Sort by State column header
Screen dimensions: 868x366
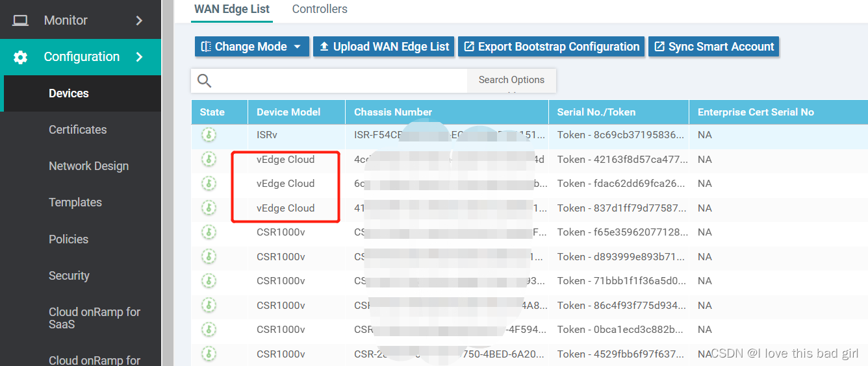(212, 112)
